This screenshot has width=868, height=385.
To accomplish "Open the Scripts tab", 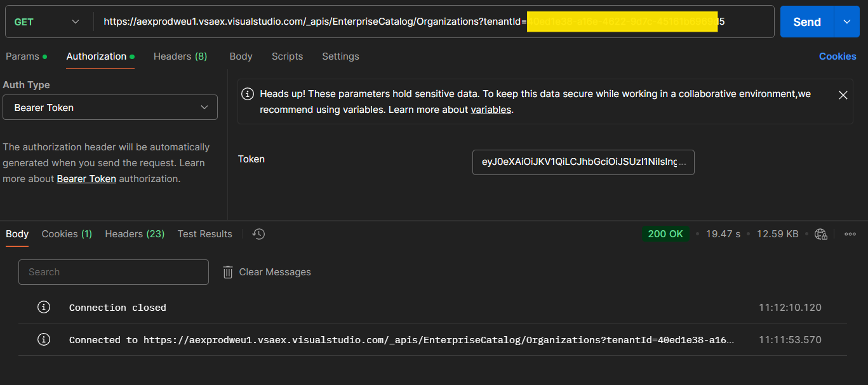I will click(287, 56).
